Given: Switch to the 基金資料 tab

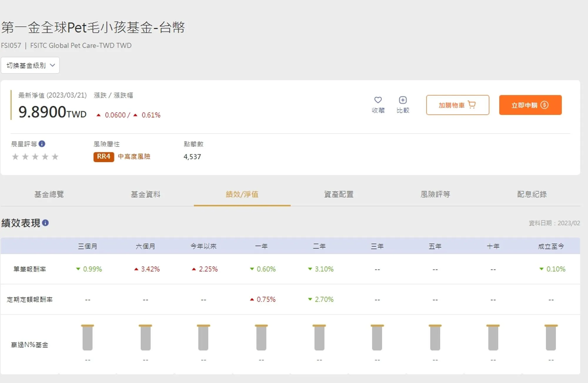Looking at the screenshot, I should pos(146,194).
